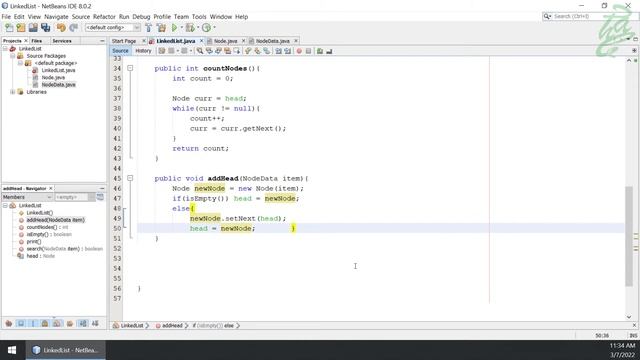Click the Debug Project toolbar icon
The height and width of the screenshot is (360, 640).
[189, 28]
